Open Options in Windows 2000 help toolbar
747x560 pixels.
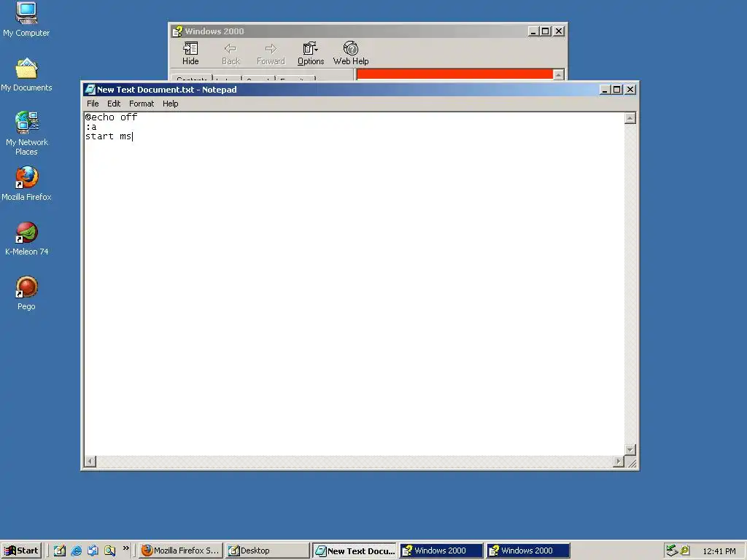coord(311,53)
